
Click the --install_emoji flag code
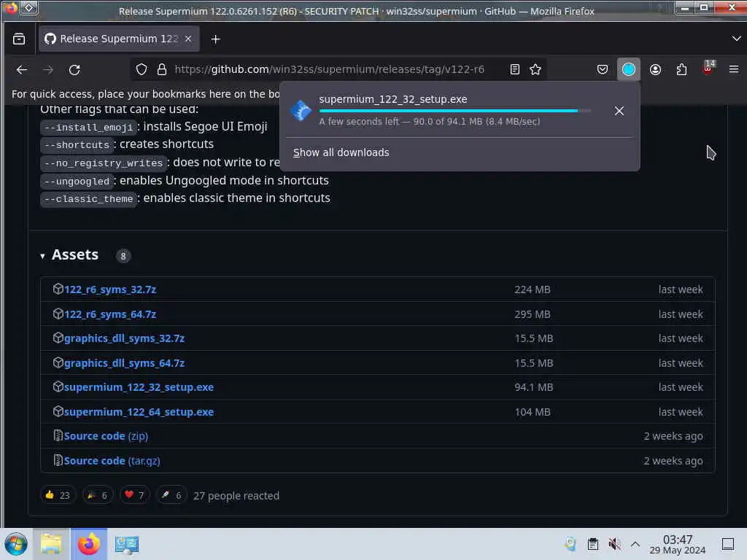pos(88,127)
